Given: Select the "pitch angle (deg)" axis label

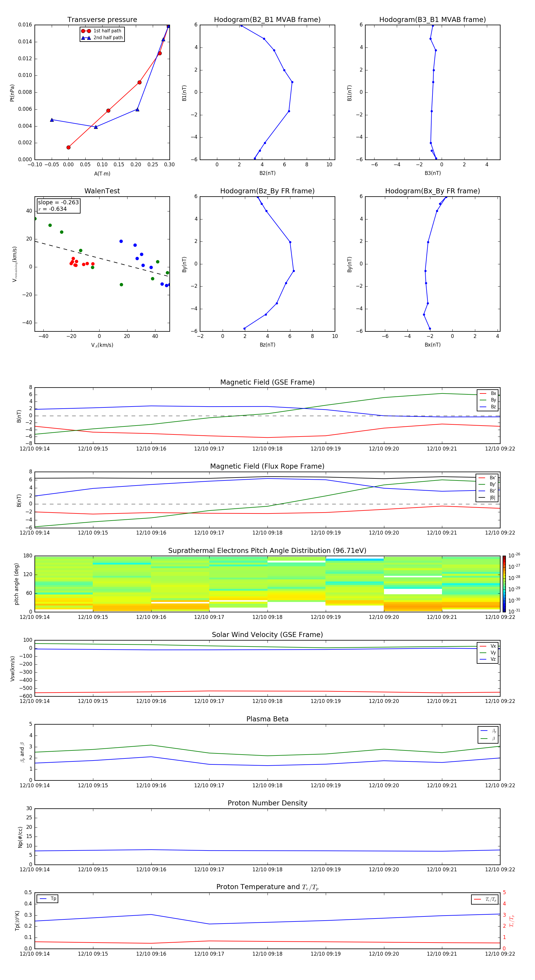Looking at the screenshot, I should tap(16, 584).
